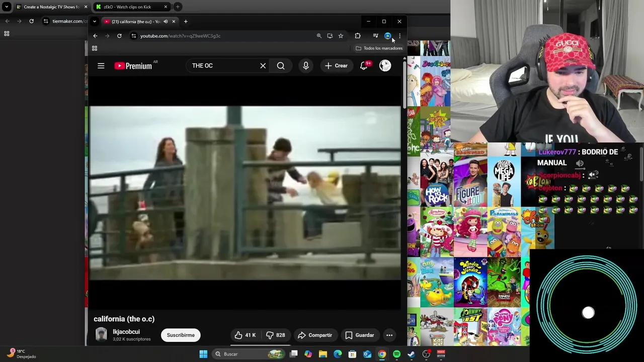The height and width of the screenshot is (362, 644).
Task: Mute the california (the o.c) tab audio
Action: (166, 22)
